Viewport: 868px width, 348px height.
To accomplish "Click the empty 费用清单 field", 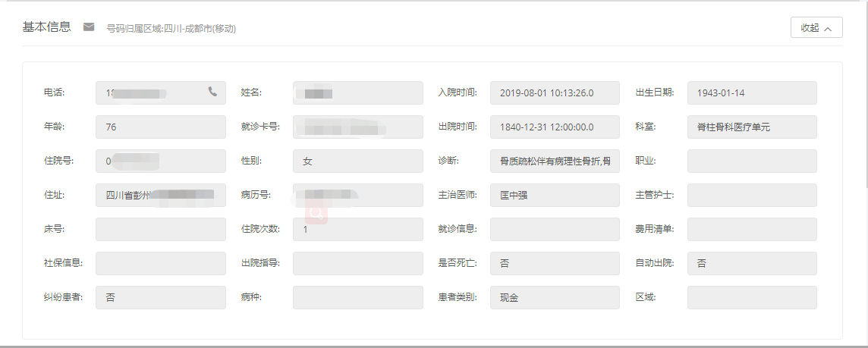I will (752, 229).
